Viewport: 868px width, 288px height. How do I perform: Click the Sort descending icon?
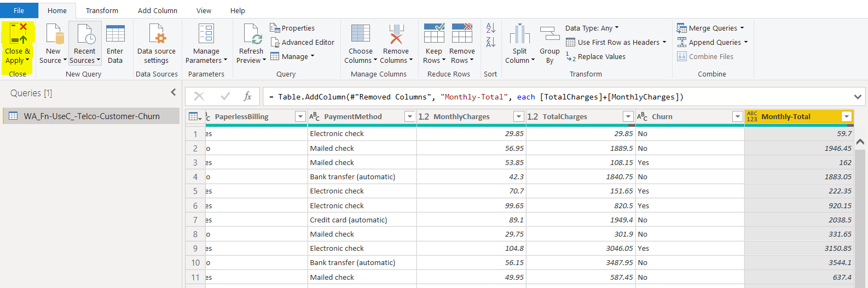pyautogui.click(x=491, y=42)
